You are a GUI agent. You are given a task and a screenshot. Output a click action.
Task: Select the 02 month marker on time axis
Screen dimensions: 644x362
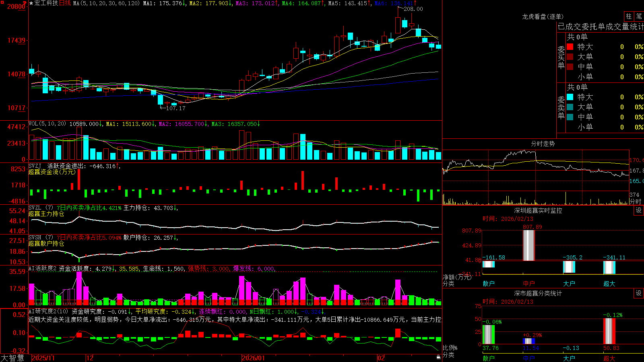[x=381, y=358]
